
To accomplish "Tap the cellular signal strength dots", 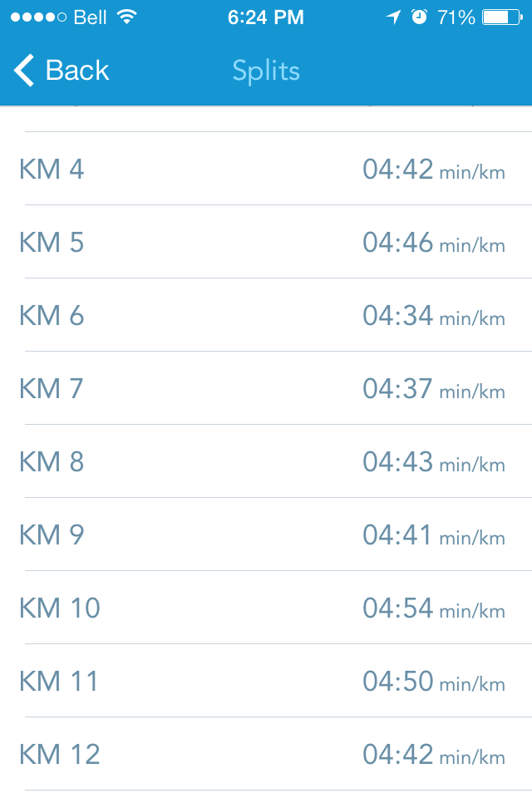I will 38,17.
